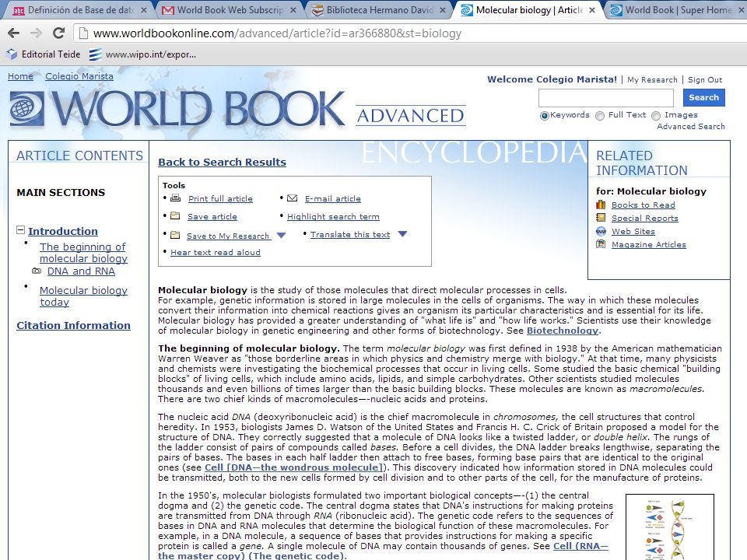Close the World Book Web Subscription tab
This screenshot has height=560, width=747.
tap(293, 10)
